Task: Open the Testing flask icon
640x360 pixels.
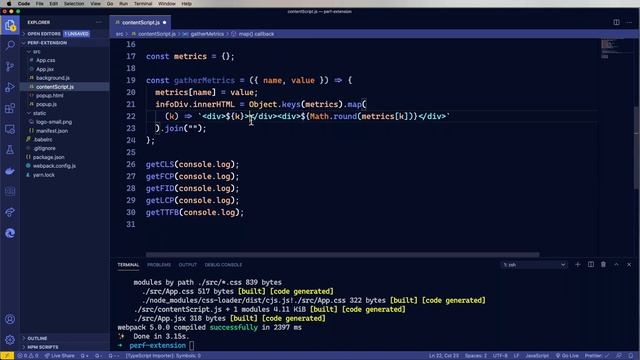Action: (x=10, y=150)
